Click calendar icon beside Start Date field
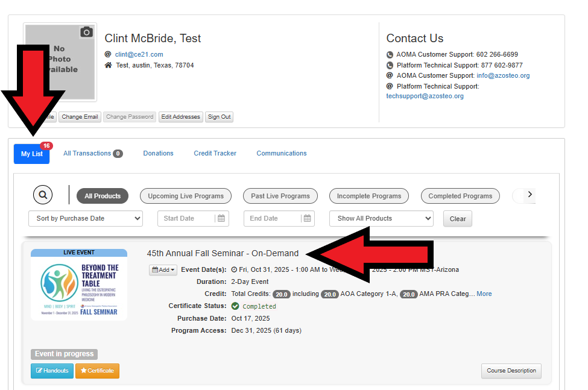 221,218
